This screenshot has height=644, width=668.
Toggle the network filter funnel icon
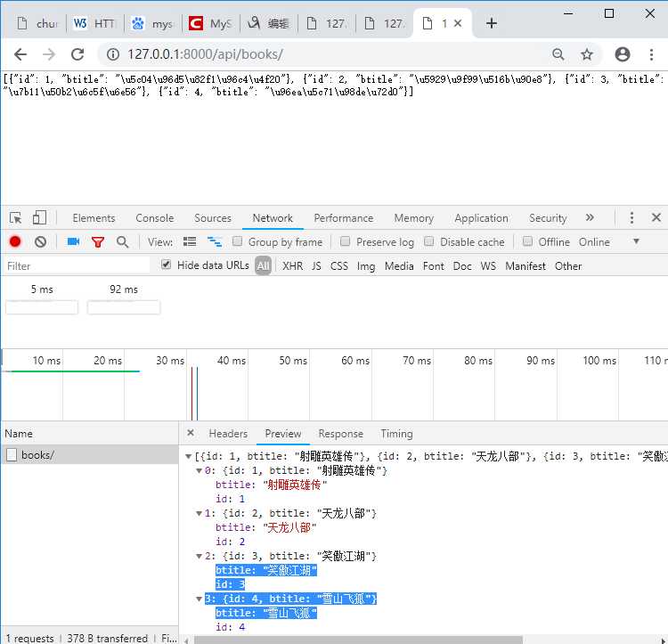[98, 241]
